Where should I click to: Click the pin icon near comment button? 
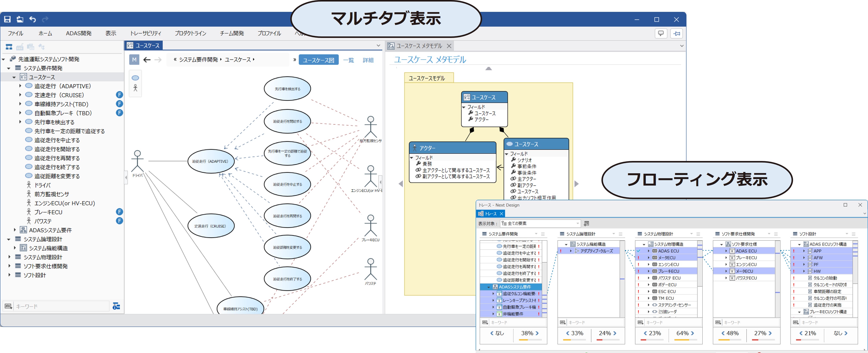(x=677, y=33)
